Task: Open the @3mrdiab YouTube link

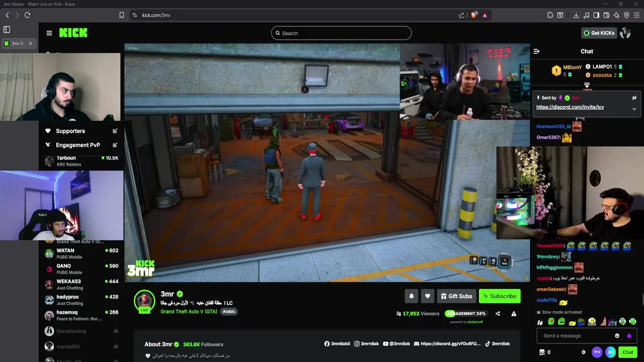Action: coord(396,344)
